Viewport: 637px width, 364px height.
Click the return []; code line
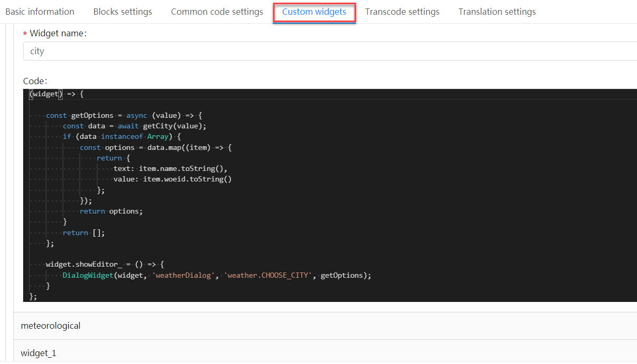coord(84,232)
